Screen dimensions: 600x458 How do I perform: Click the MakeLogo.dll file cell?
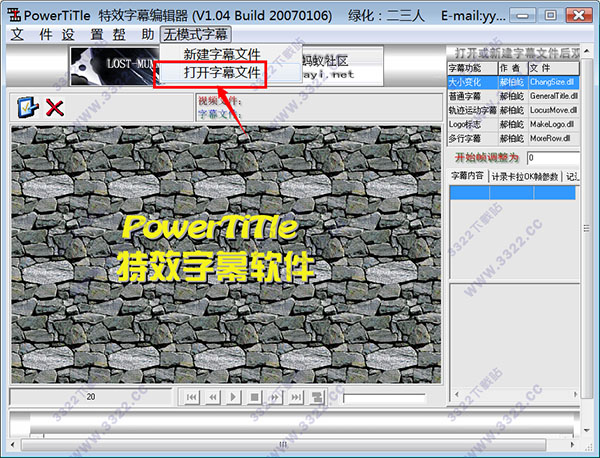coord(553,124)
